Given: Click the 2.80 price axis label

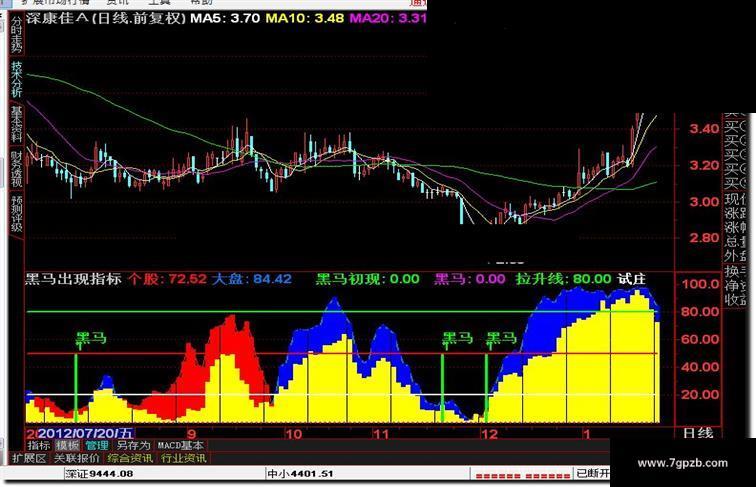Looking at the screenshot, I should point(704,238).
